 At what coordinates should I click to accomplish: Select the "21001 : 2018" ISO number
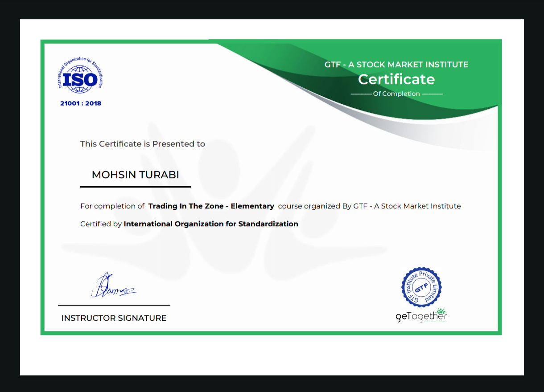[x=81, y=103]
